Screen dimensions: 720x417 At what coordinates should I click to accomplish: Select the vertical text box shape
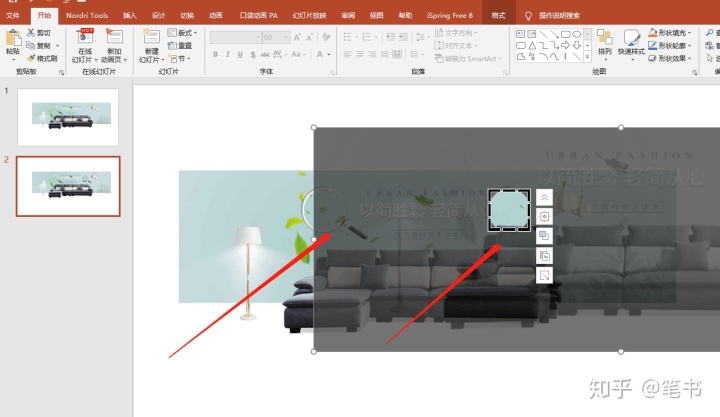[x=532, y=34]
